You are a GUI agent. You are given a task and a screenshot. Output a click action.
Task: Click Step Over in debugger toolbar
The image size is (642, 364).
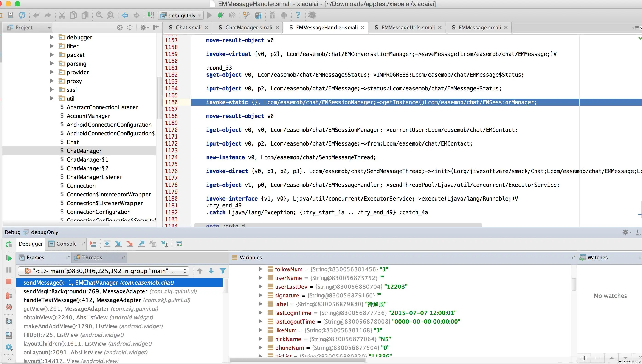coord(107,244)
